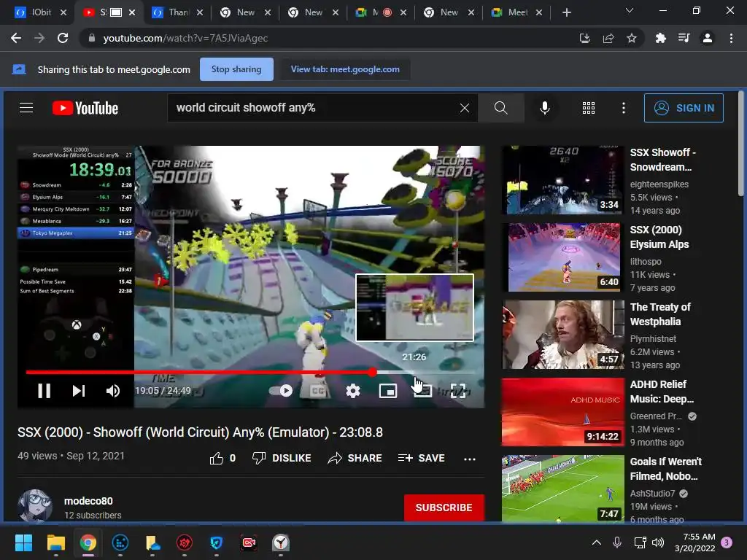Open SSX (2000) Elysium Alps title
The width and height of the screenshot is (747, 560).
[660, 237]
